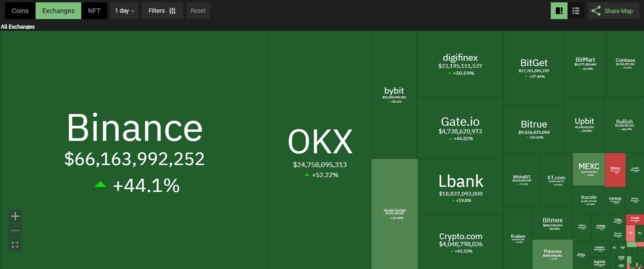Select the red Bibox tile
The width and height of the screenshot is (644, 269).
[615, 170]
